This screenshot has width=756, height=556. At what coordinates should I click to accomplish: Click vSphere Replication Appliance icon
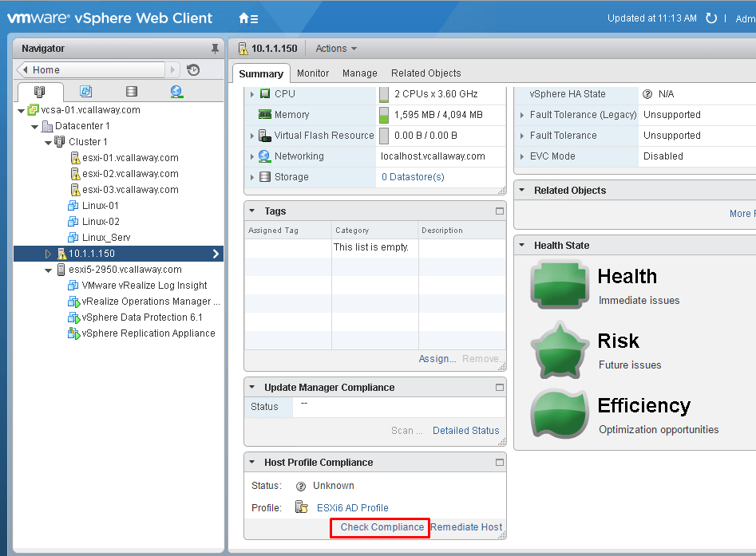[x=73, y=333]
